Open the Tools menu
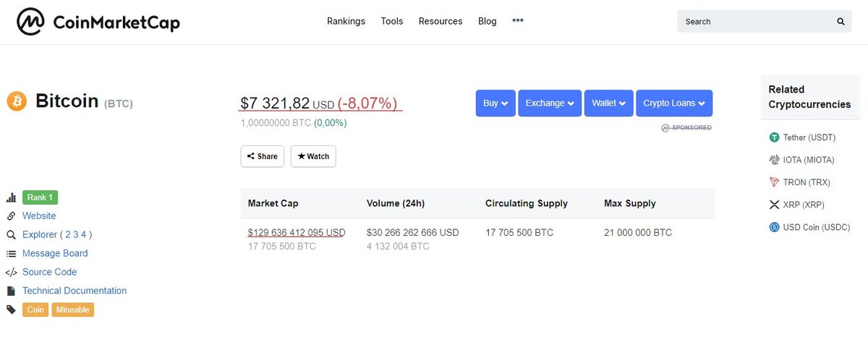This screenshot has height=345, width=868. (x=392, y=21)
